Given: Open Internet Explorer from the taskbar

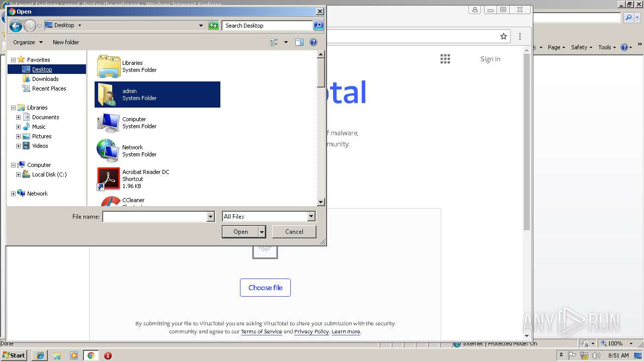Looking at the screenshot, I should click(x=40, y=355).
